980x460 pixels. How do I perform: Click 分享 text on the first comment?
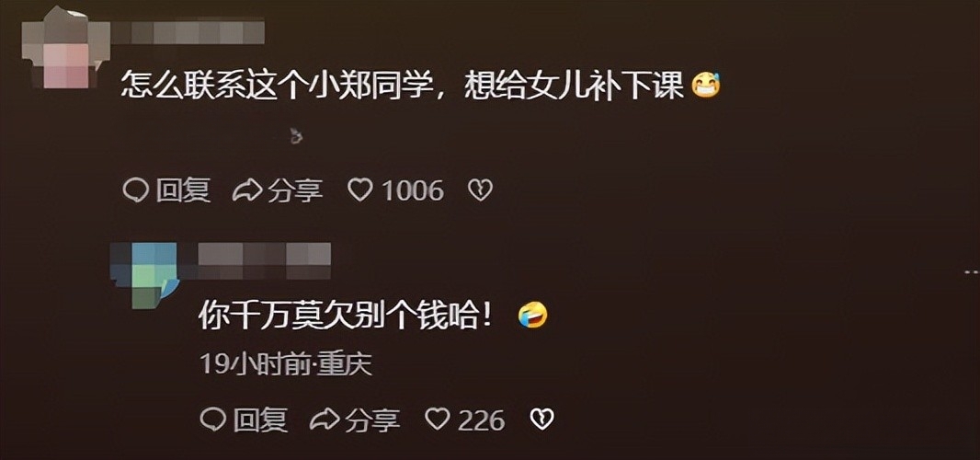(x=295, y=190)
